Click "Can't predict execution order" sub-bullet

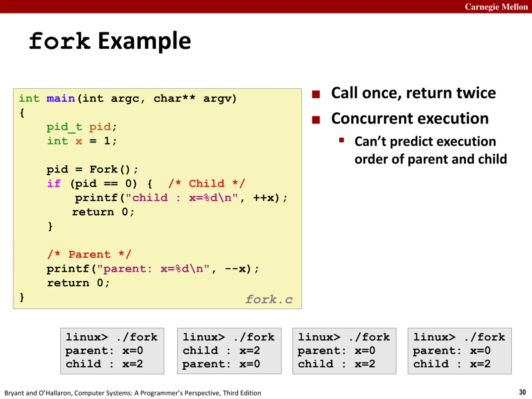tap(431, 150)
